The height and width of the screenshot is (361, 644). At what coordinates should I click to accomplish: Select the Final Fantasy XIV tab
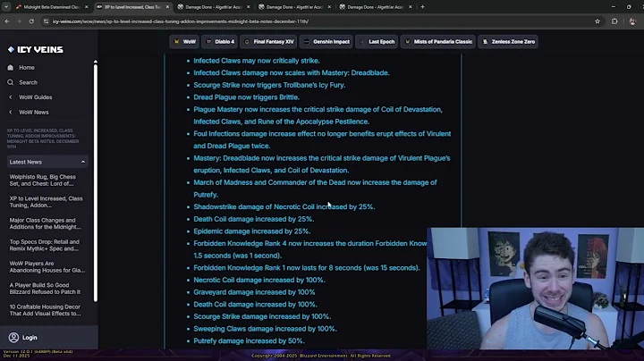(x=268, y=41)
